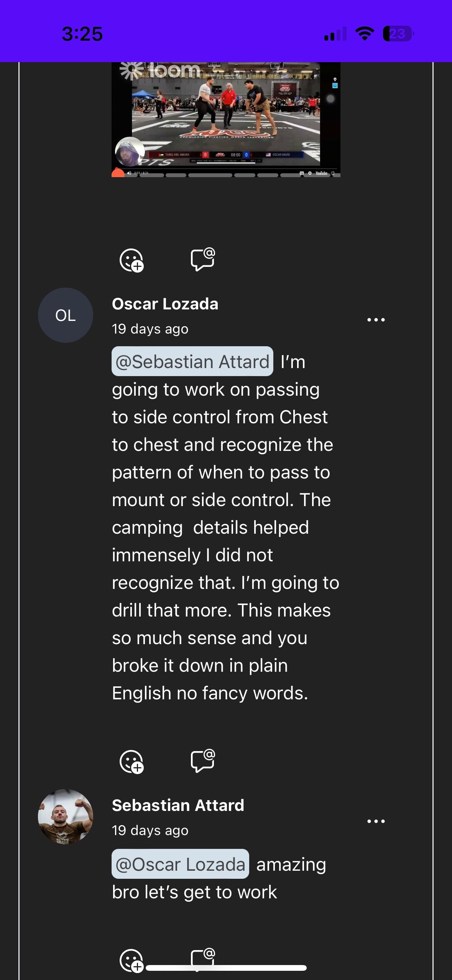This screenshot has height=980, width=452.
Task: React with emoji to Oscar Lozada's comment
Action: click(131, 761)
